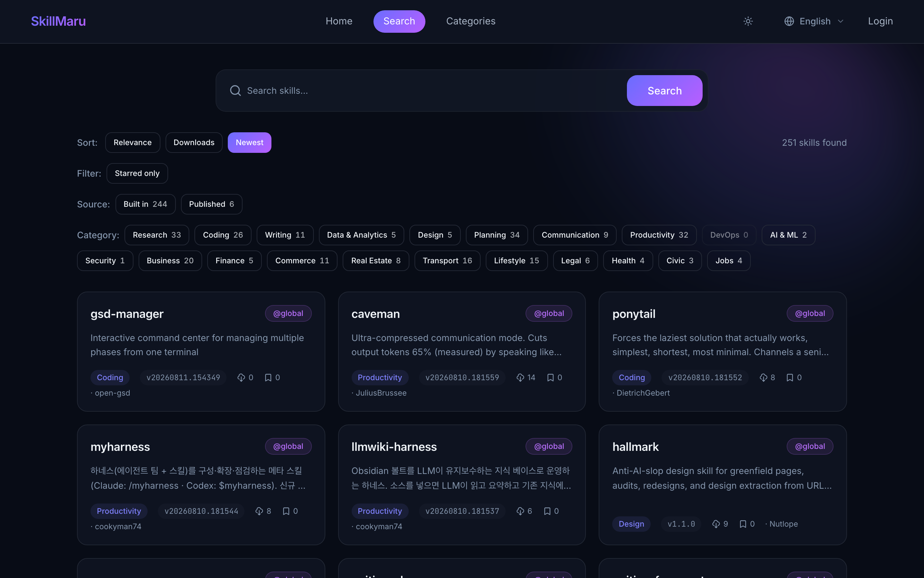Toggle the light/dark theme sun icon
Screen dimensions: 924x578
coord(748,22)
